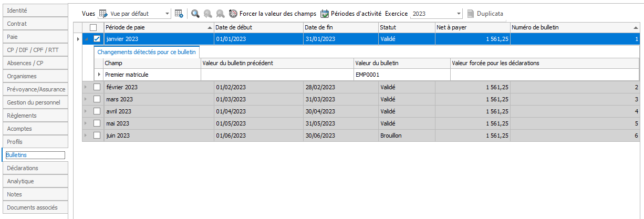This screenshot has height=219, width=644.
Task: Open the Absences / CP tab
Action: pos(35,63)
